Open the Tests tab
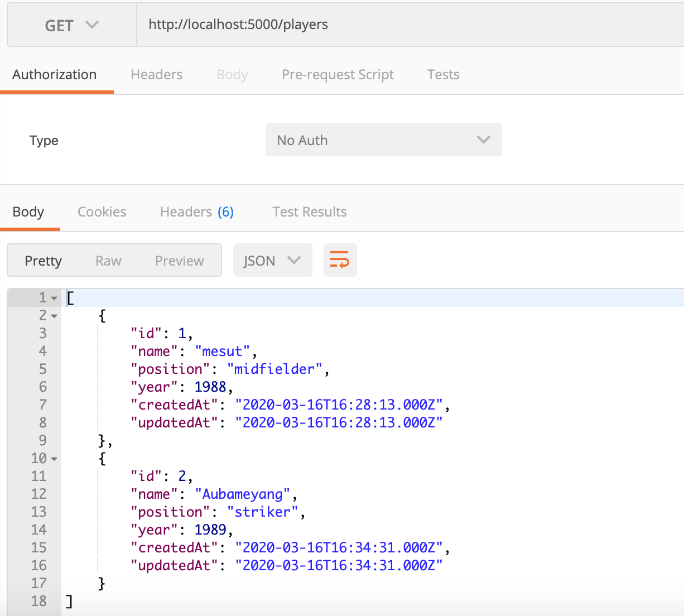This screenshot has height=616, width=684. pyautogui.click(x=443, y=75)
